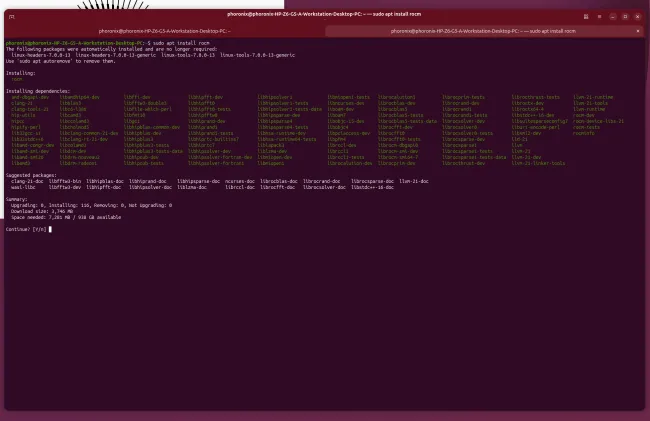Click 'clang-21-doc' suggested package
This screenshot has height=421, width=650.
click(x=27, y=181)
